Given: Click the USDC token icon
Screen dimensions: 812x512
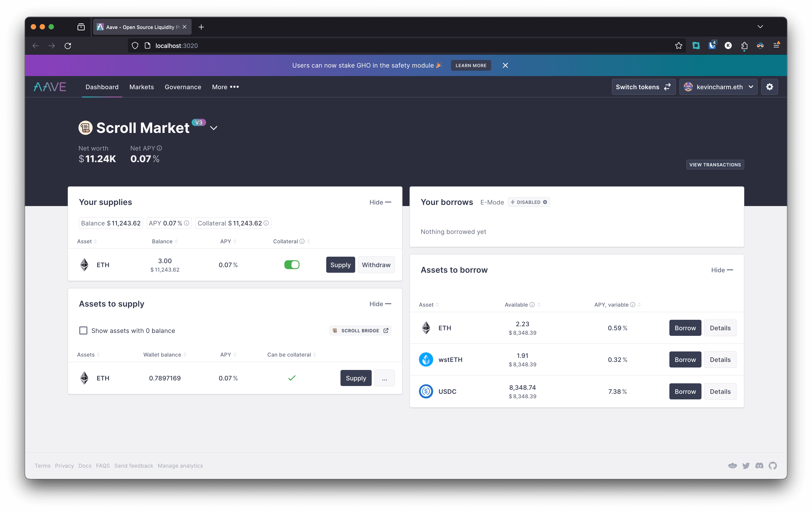Looking at the screenshot, I should 426,392.
